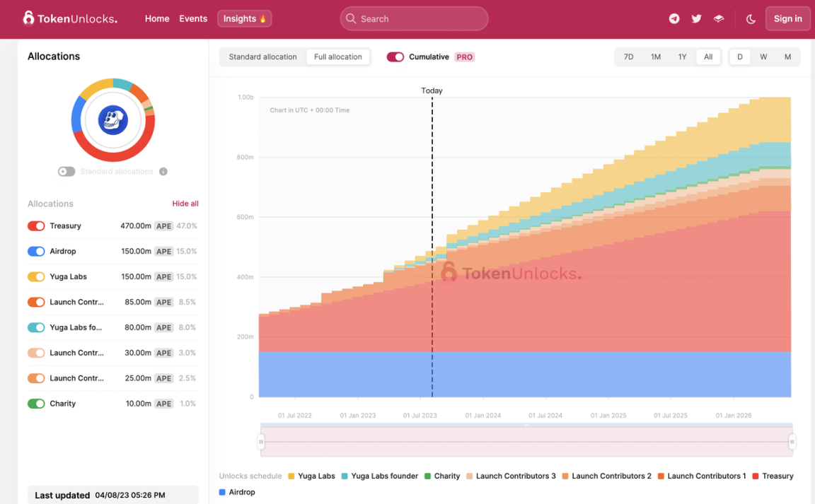Image resolution: width=815 pixels, height=504 pixels.
Task: Click the right range slider handle
Action: (x=792, y=442)
